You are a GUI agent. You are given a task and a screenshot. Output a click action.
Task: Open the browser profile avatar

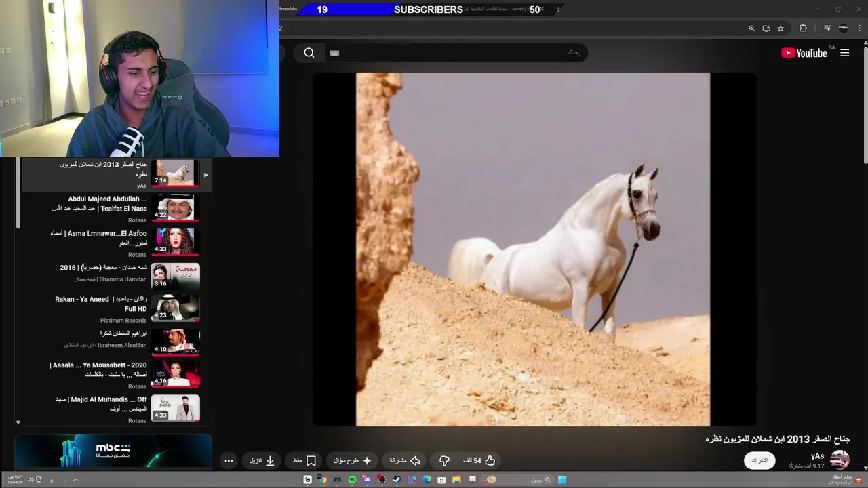coord(843,28)
